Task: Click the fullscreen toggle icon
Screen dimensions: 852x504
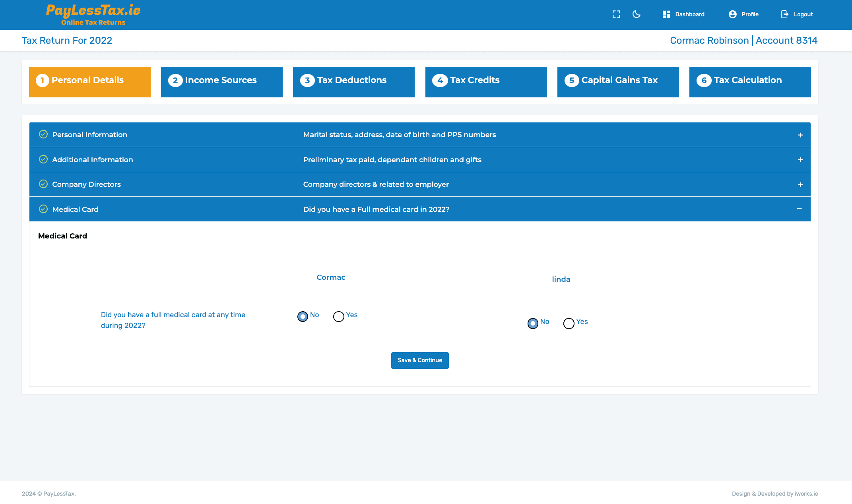Action: tap(616, 14)
